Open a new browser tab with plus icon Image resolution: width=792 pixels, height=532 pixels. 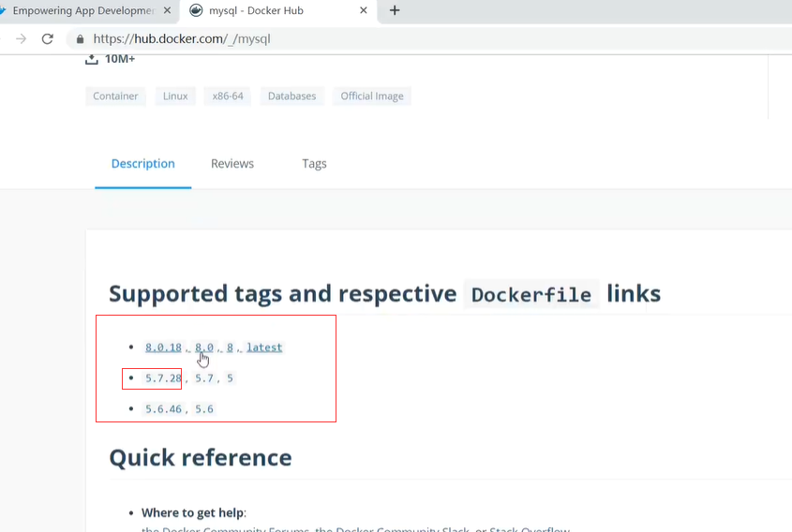pos(395,10)
